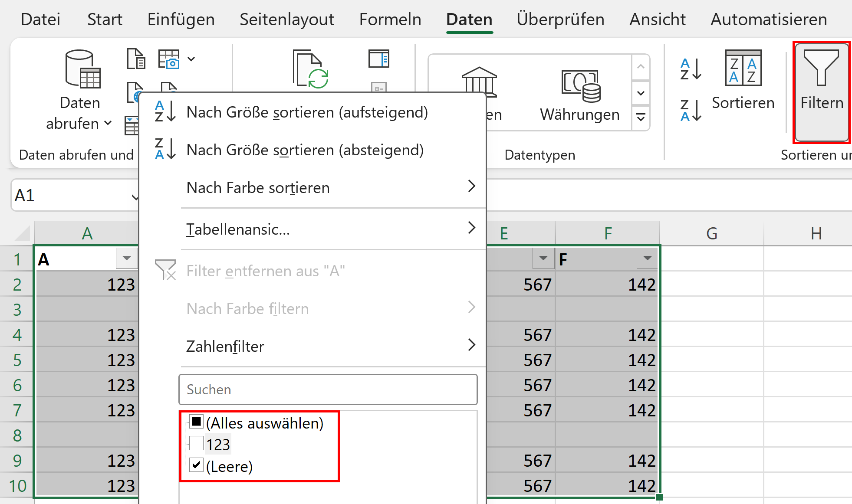
Task: Open the Datei tab
Action: tap(40, 20)
